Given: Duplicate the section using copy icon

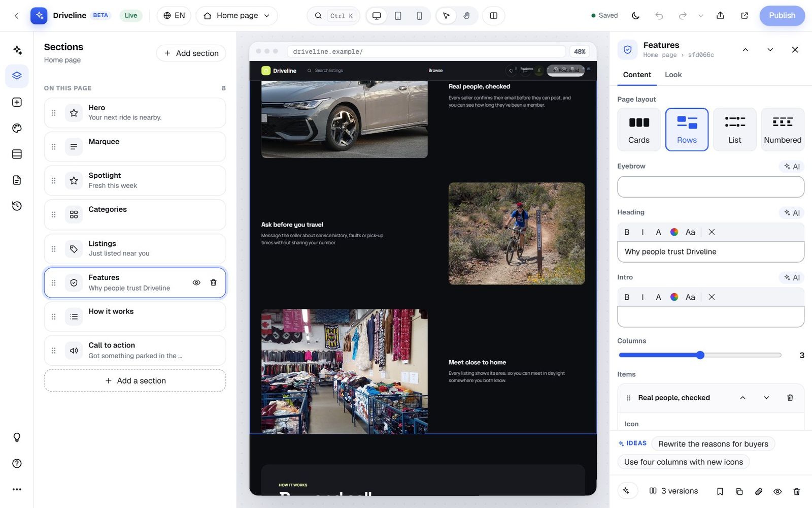Looking at the screenshot, I should coord(739,491).
